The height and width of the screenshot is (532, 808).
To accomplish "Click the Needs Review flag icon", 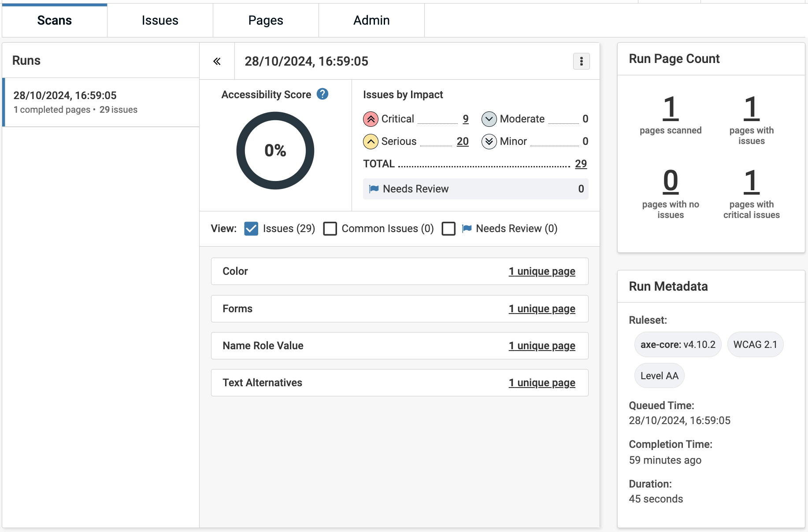I will 374,189.
